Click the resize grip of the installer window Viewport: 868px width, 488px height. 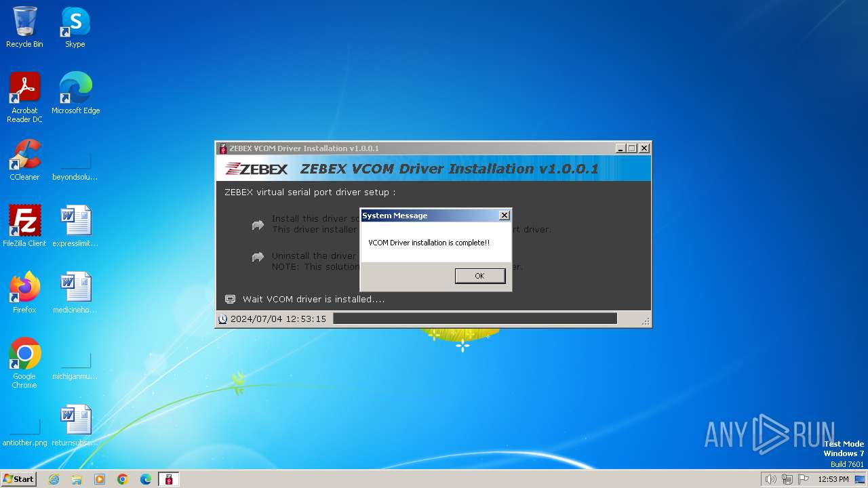point(646,321)
